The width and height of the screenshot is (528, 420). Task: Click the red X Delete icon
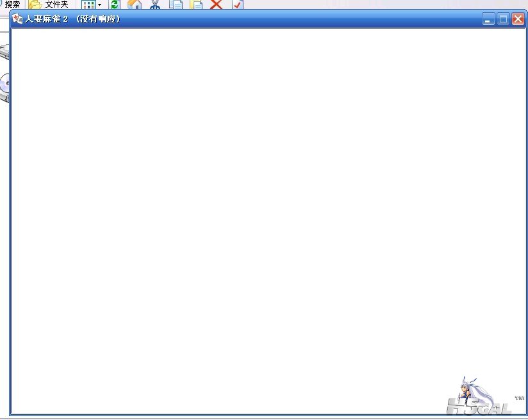pos(217,4)
